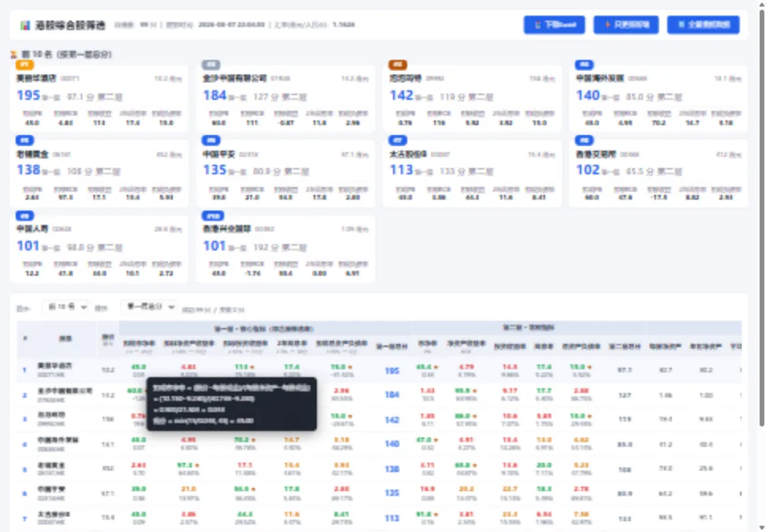This screenshot has height=532, width=766.
Task: Select the orange #1 rank badge
Action: click(x=24, y=65)
